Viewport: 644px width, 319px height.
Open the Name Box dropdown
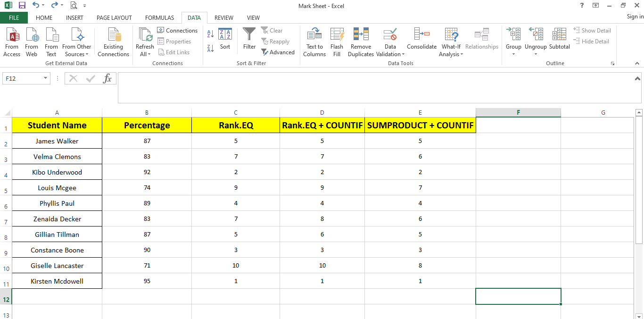pyautogui.click(x=45, y=78)
